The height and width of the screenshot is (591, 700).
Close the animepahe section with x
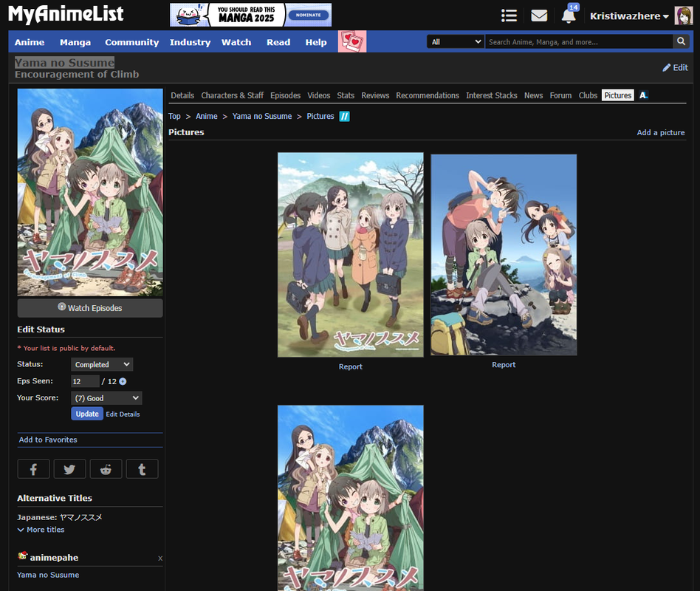click(x=160, y=558)
